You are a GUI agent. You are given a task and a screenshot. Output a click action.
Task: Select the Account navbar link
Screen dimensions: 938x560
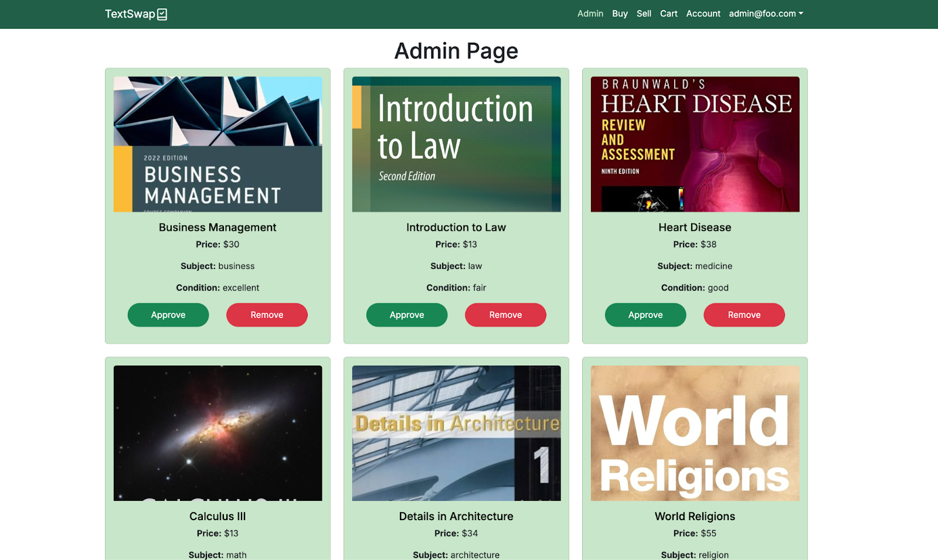tap(703, 13)
